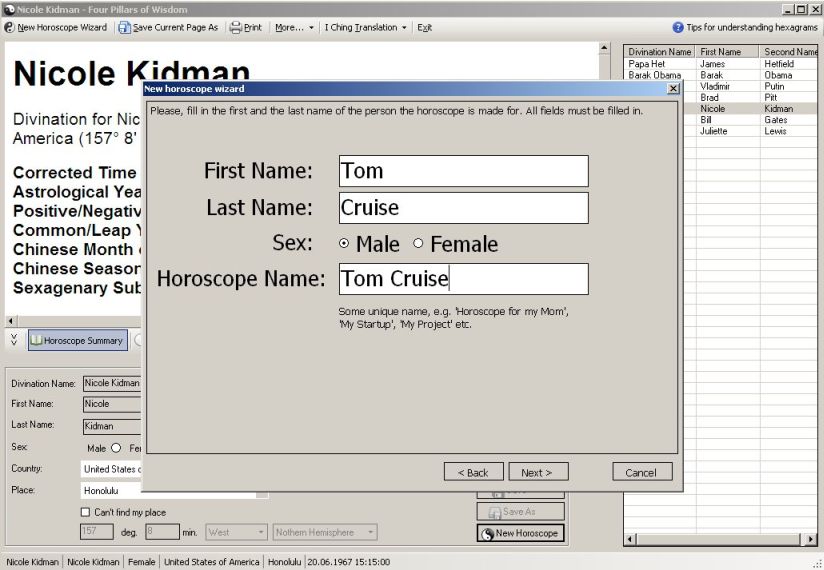Switch to the Horoscope Summary tab

[x=78, y=340]
